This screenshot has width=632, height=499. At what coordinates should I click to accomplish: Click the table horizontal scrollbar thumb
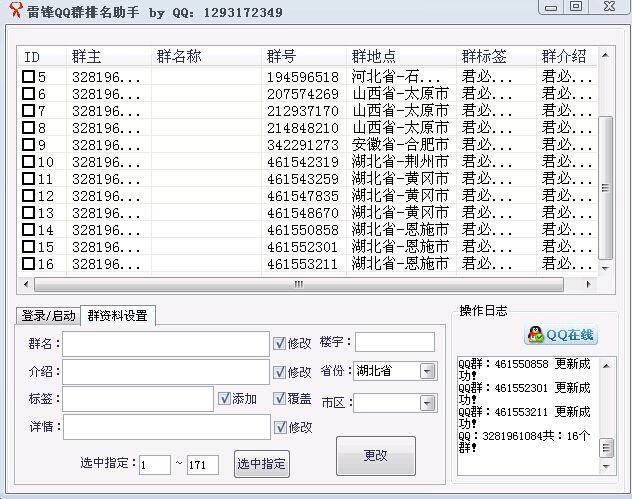(x=299, y=284)
